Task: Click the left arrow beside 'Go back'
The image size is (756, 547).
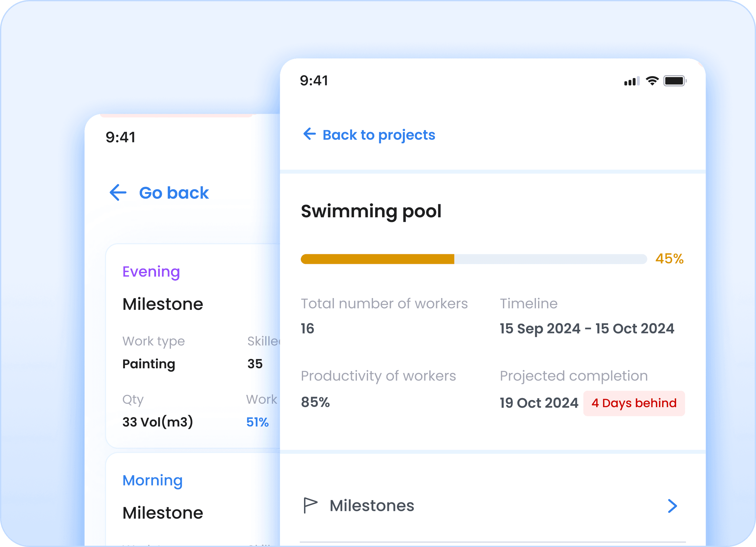Action: 118,193
